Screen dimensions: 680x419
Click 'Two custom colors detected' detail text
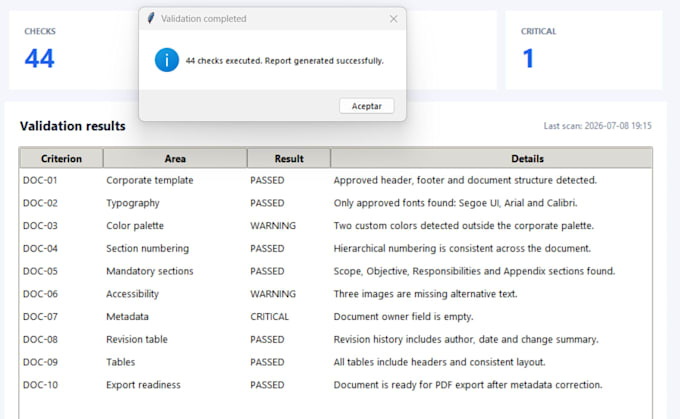point(464,226)
